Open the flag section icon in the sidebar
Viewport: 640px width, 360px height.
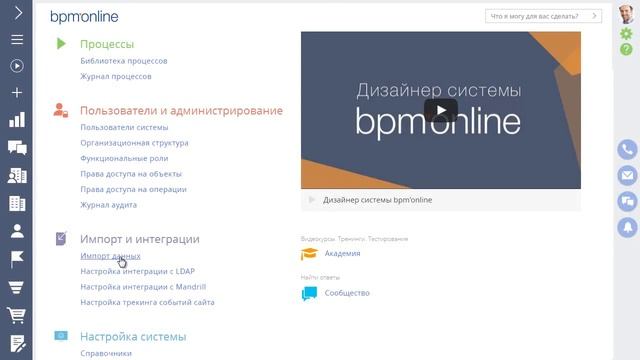pos(17,259)
